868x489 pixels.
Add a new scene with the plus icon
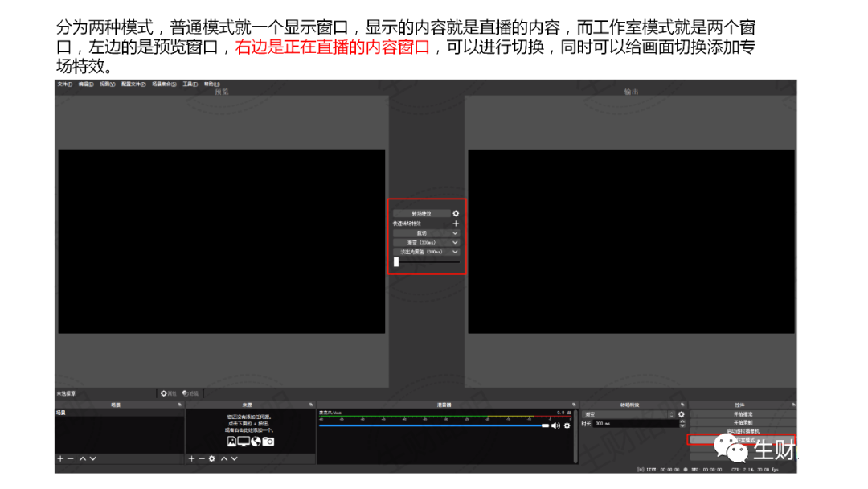click(x=60, y=458)
